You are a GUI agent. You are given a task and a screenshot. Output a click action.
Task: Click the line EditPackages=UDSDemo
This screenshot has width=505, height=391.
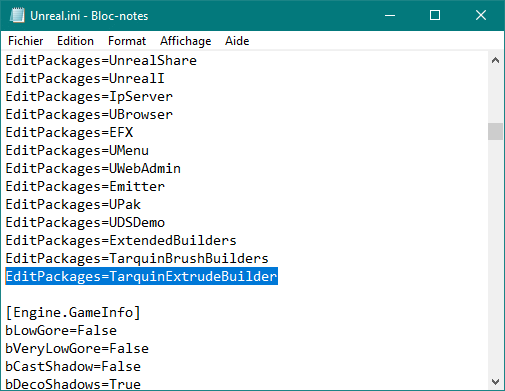pyautogui.click(x=85, y=223)
